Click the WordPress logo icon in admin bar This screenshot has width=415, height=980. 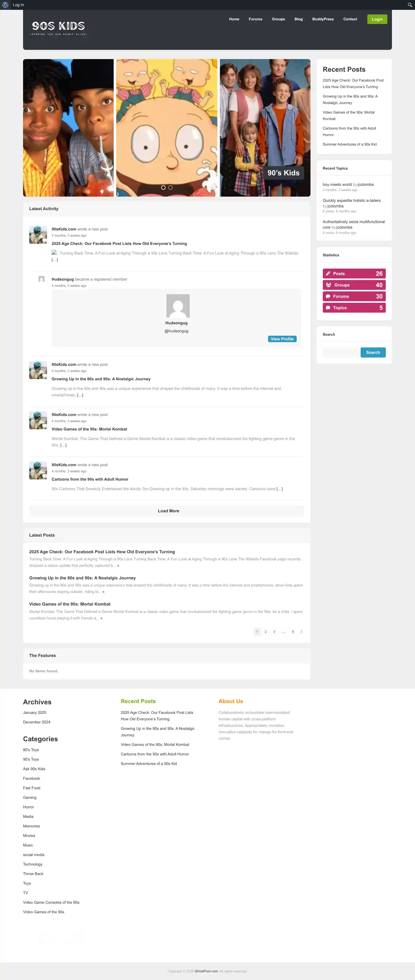(5, 5)
